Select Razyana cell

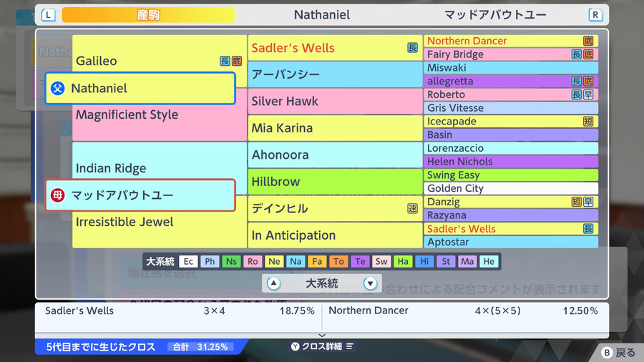(511, 215)
